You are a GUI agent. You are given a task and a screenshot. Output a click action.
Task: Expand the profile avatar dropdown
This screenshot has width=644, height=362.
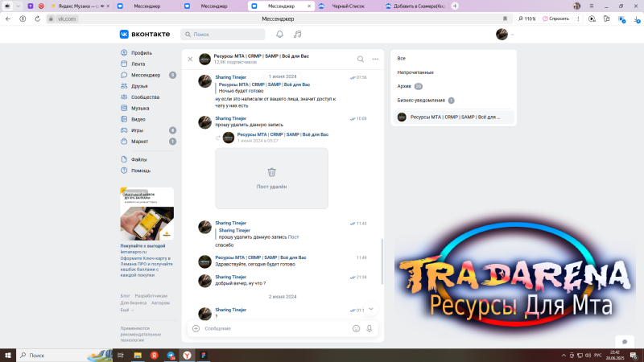click(505, 35)
